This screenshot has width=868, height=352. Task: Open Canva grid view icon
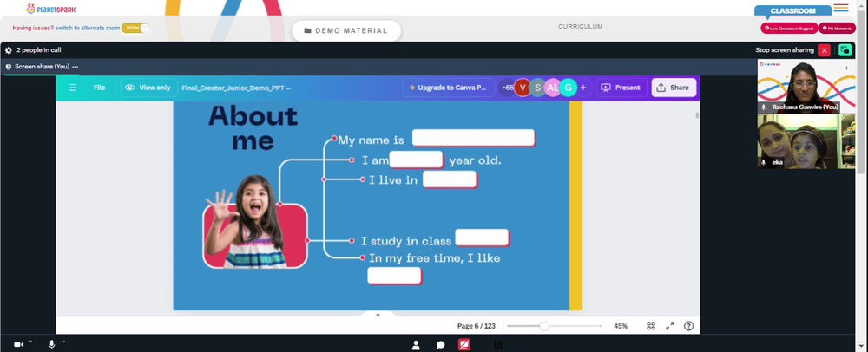(651, 326)
